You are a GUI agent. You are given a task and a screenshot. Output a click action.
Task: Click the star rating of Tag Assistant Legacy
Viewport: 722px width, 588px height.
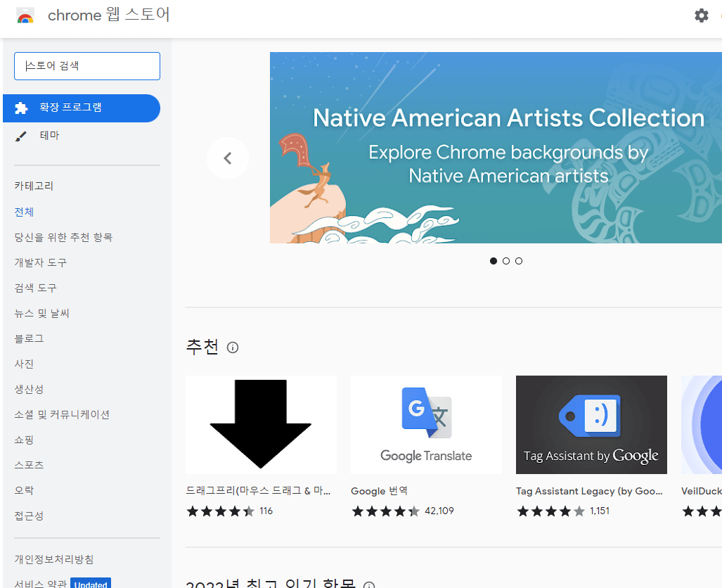point(550,511)
